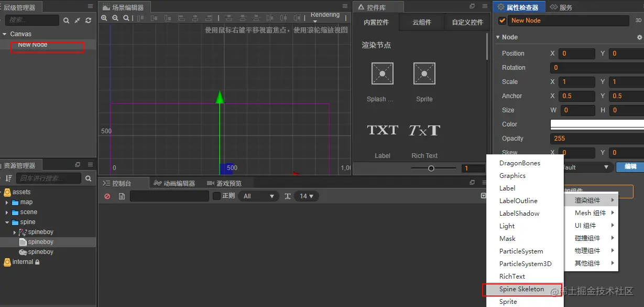Align selected nodes to top edge

[141, 18]
